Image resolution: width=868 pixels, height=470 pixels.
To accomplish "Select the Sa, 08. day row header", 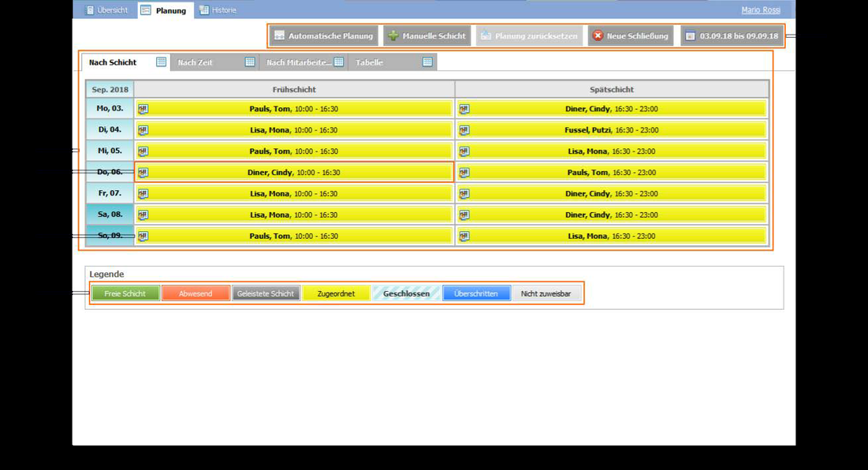I will coord(110,214).
